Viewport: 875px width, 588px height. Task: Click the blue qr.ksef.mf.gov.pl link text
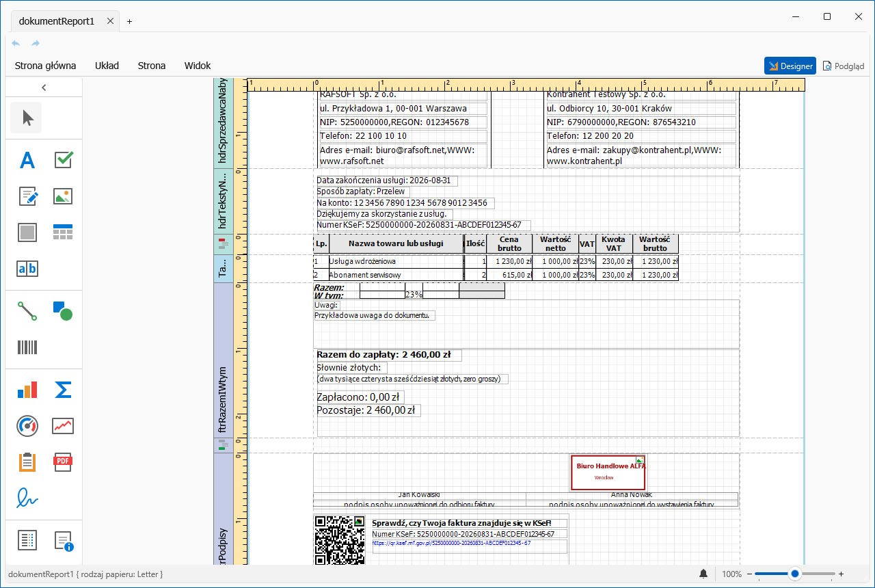coord(451,542)
